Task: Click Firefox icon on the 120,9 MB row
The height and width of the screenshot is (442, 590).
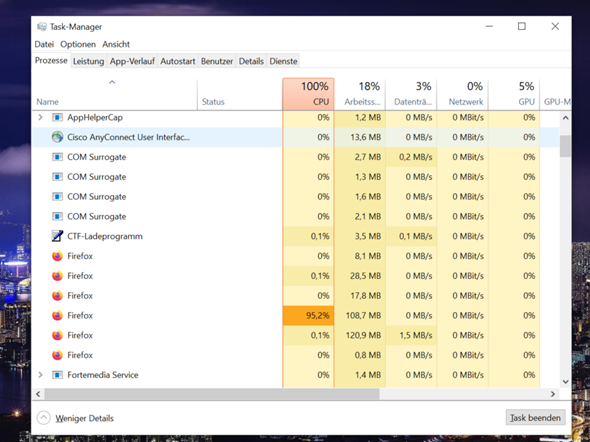Action: (x=57, y=335)
